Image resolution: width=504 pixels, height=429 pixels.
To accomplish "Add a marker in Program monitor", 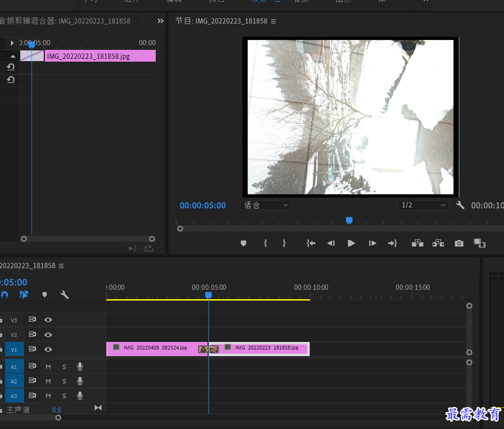I will coord(243,243).
